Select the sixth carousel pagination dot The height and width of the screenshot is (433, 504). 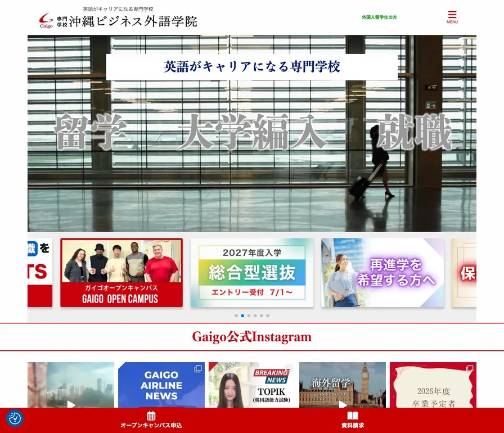point(268,316)
